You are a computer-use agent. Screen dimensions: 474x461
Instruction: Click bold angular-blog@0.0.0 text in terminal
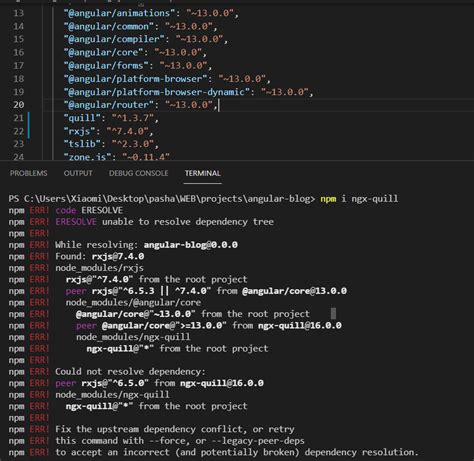191,245
